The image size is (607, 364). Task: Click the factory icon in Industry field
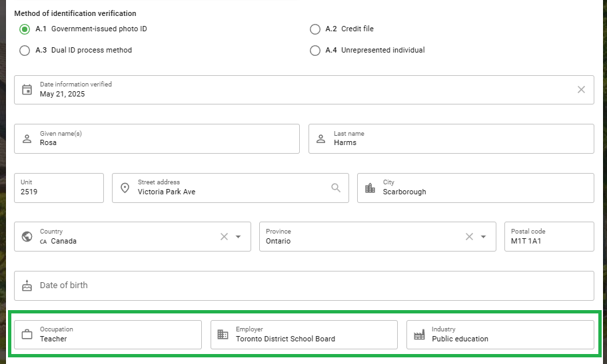[x=419, y=335]
